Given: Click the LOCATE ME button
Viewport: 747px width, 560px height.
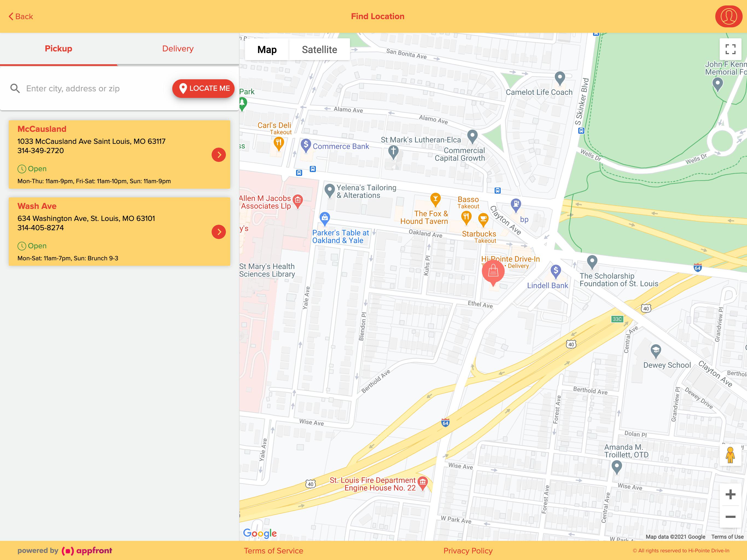Looking at the screenshot, I should point(203,89).
